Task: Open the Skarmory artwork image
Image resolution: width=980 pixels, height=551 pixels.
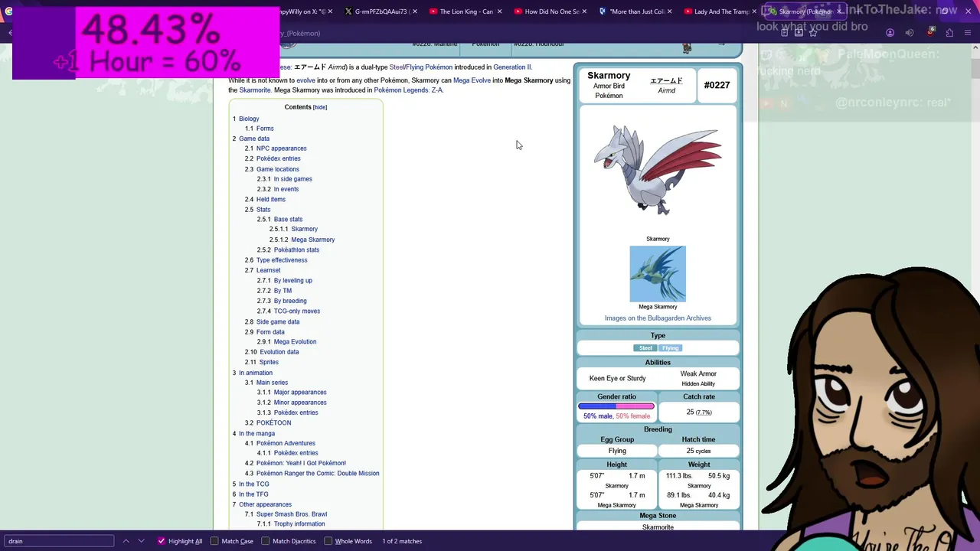Action: (658, 171)
